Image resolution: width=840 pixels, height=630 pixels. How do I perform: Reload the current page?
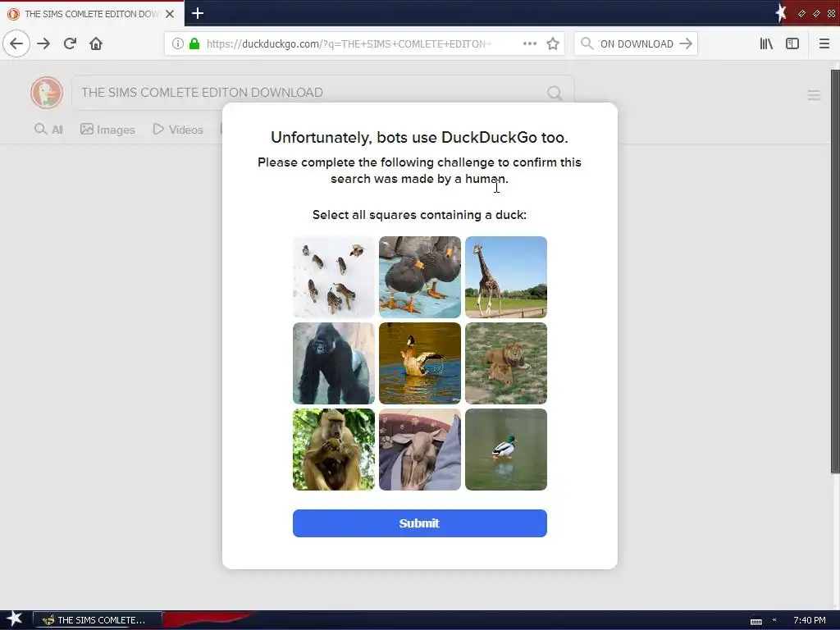[70, 43]
